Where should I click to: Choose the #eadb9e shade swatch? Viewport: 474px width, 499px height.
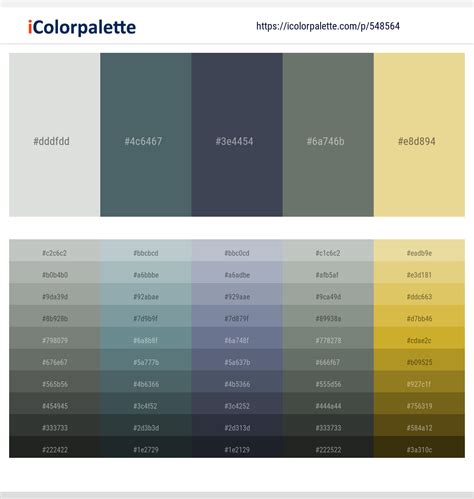(x=419, y=251)
